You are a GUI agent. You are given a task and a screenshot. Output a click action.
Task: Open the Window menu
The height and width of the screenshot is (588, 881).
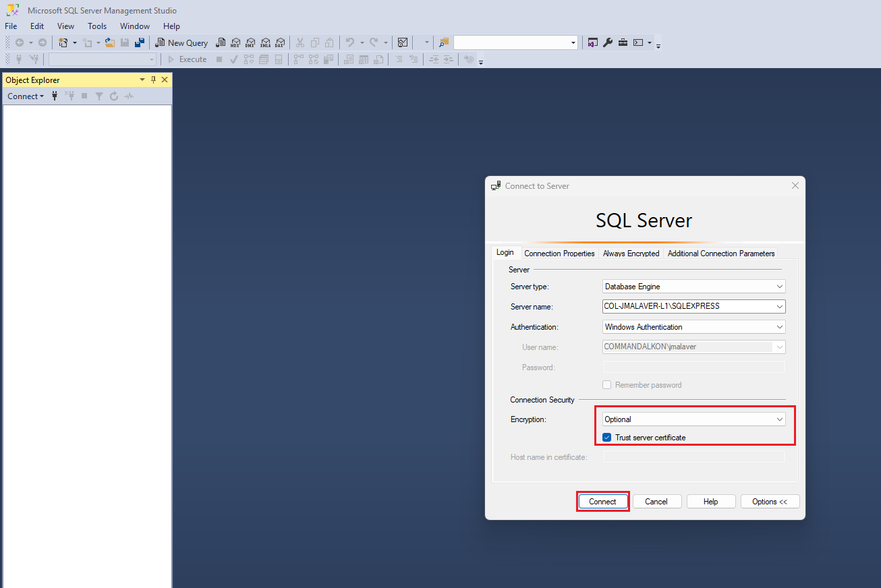tap(135, 26)
